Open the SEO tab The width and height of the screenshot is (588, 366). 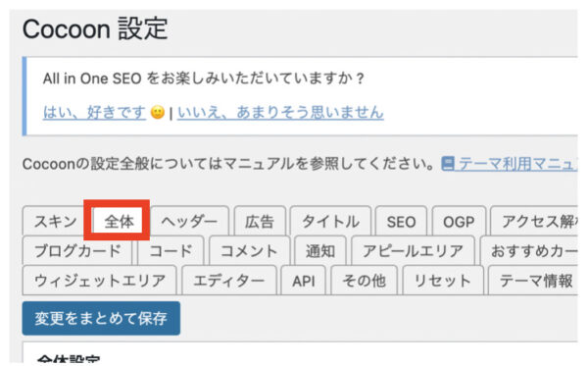pyautogui.click(x=401, y=221)
